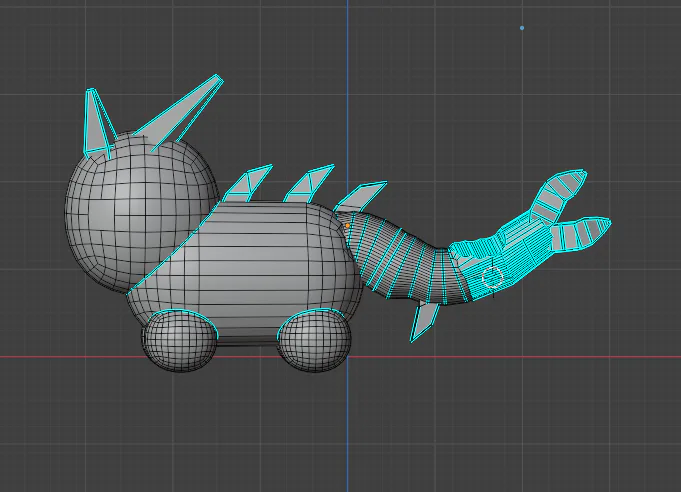681x492 pixels.
Task: Click the back spike closest to the tail
Action: tap(360, 196)
